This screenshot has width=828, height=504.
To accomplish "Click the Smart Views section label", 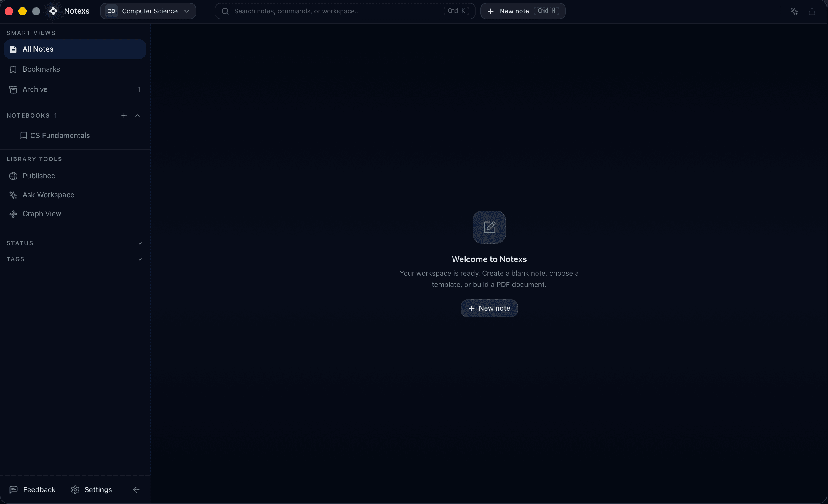I will (31, 33).
